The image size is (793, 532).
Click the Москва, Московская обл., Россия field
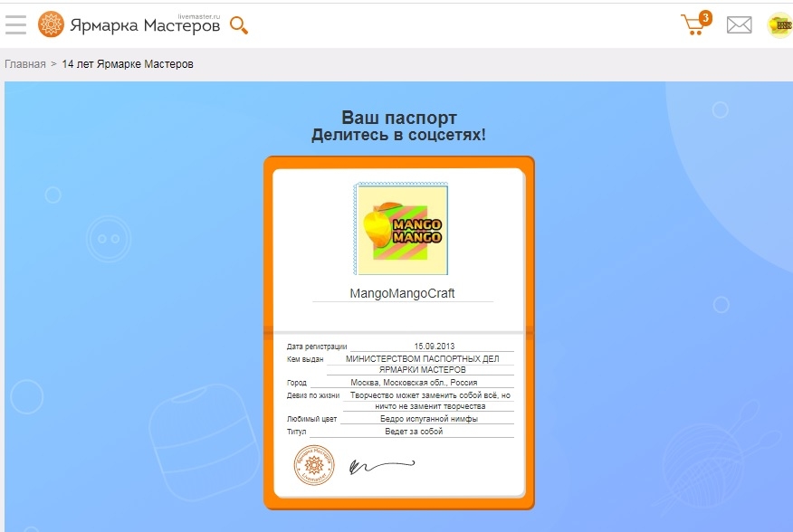coord(414,383)
